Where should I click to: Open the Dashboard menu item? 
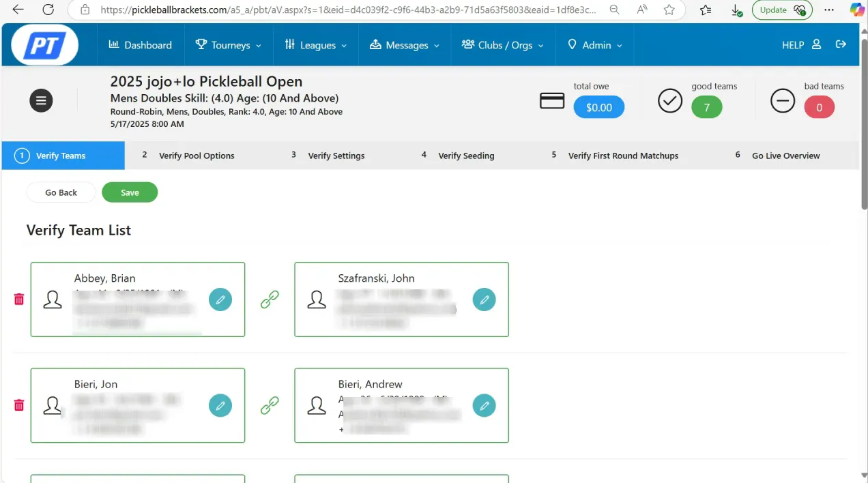click(x=140, y=45)
